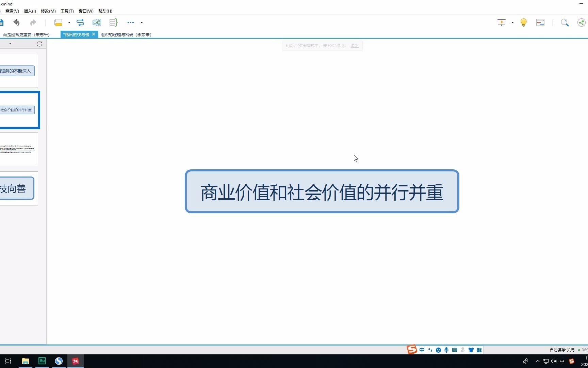Image resolution: width=588 pixels, height=368 pixels.
Task: Click the presentation mode icon
Action: (x=502, y=22)
